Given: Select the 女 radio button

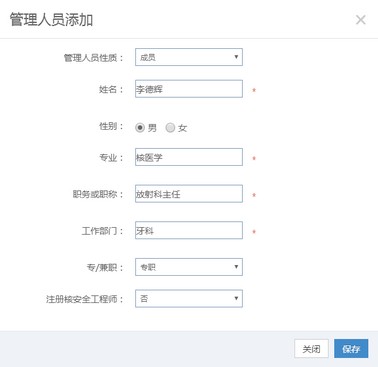Looking at the screenshot, I should click(170, 127).
